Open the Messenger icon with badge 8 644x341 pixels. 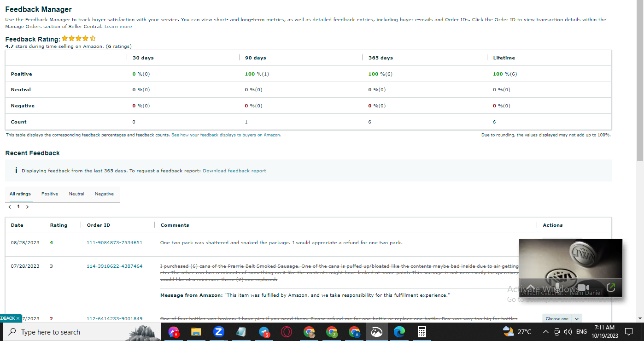[x=174, y=332]
